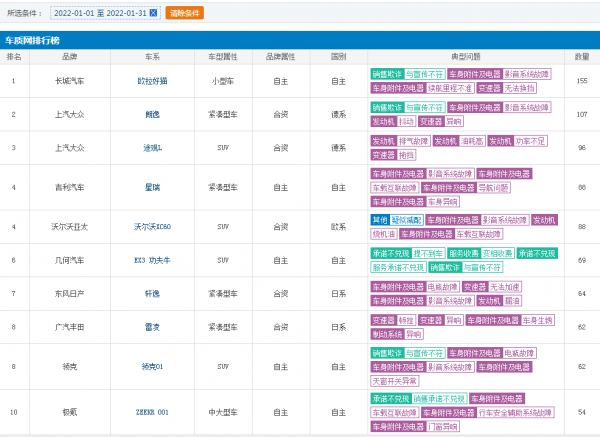600x437 pixels.
Task: Click the 排名 column header
Action: (14, 57)
